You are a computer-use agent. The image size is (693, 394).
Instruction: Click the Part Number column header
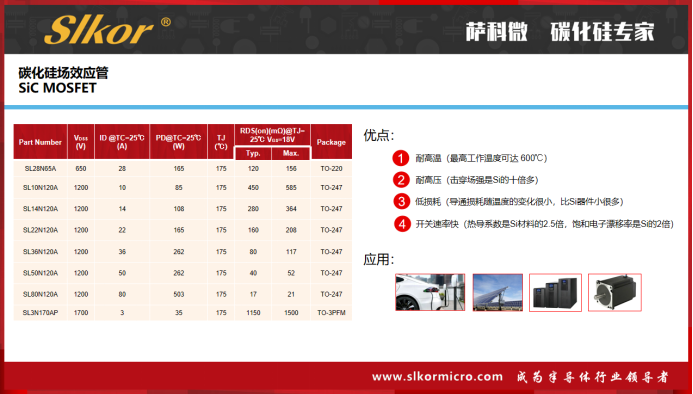40,142
